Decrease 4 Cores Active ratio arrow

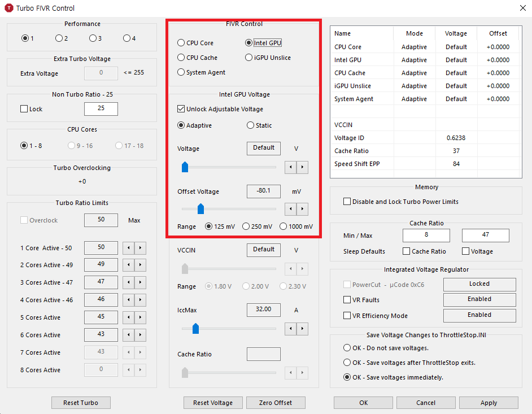(128, 300)
